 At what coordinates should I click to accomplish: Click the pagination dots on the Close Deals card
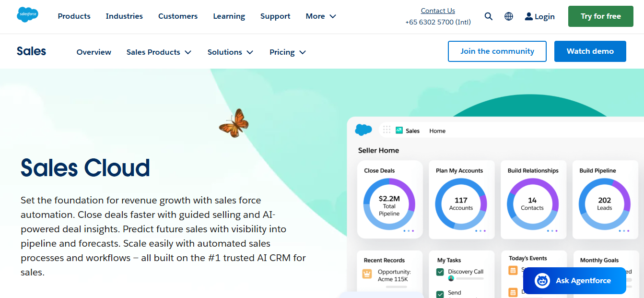pos(409,231)
